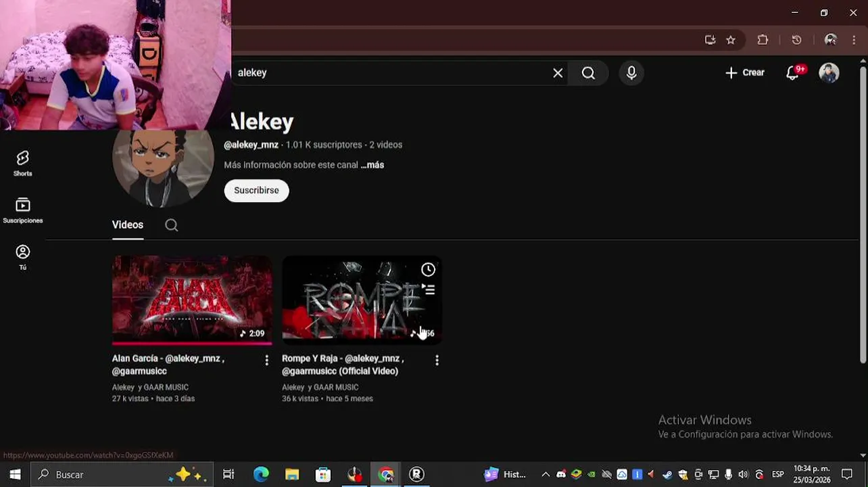868x487 pixels.
Task: Open the Windows Start menu
Action: (x=15, y=475)
